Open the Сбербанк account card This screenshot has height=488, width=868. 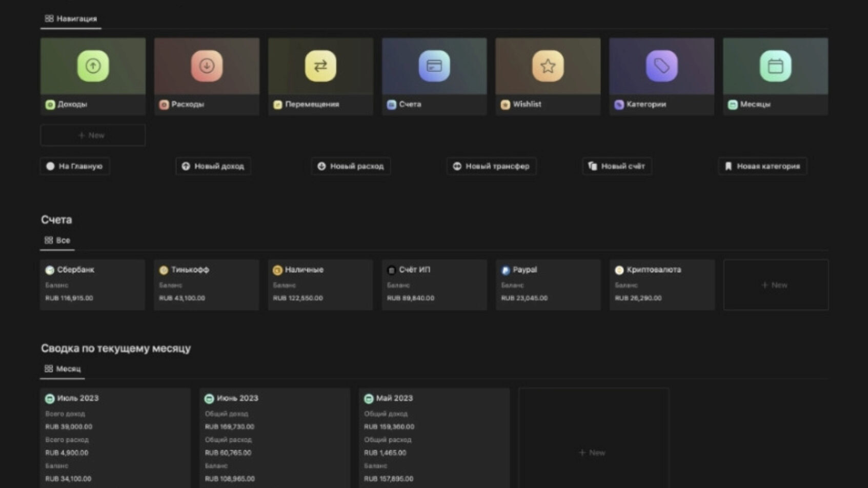coord(93,284)
